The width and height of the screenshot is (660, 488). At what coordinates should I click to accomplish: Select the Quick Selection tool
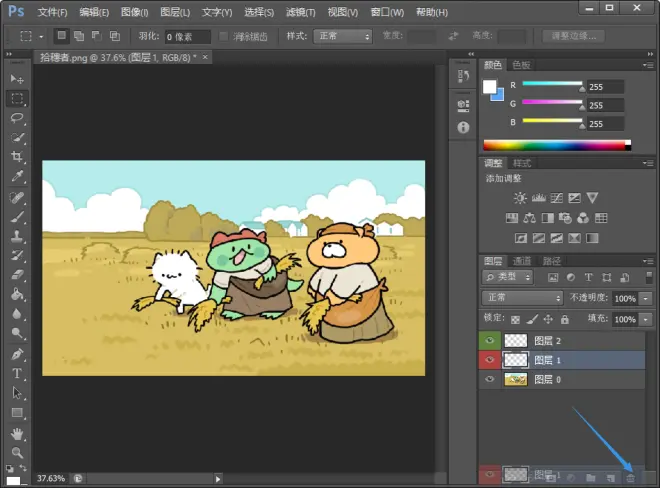click(17, 137)
